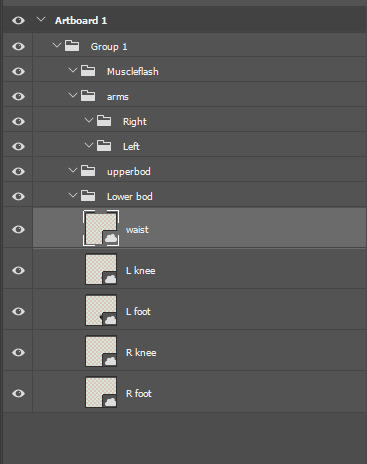Toggle Lower bod group visibility
367x464 pixels.
pyautogui.click(x=18, y=196)
